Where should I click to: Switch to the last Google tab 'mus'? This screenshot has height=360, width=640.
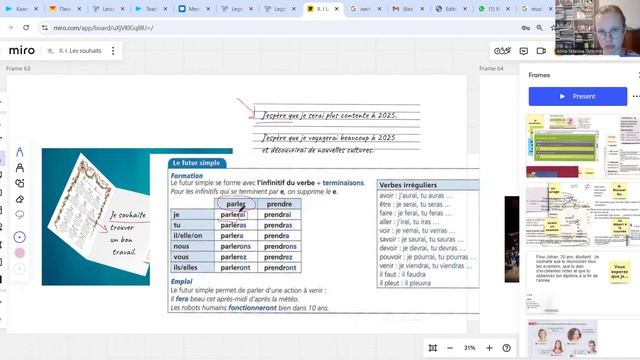[x=536, y=9]
